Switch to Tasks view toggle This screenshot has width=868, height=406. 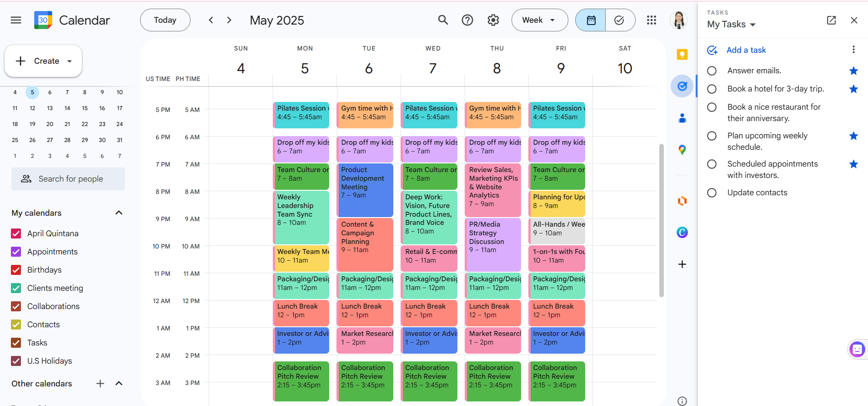619,20
